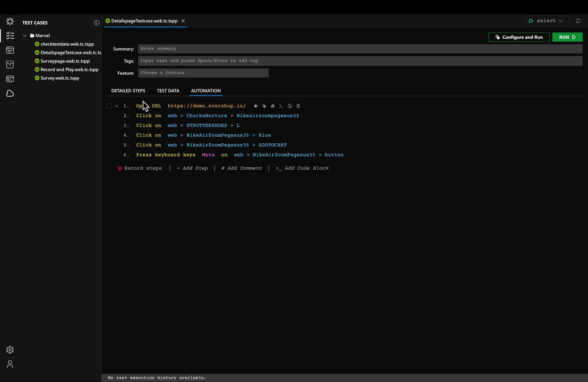Select step 4 element path ending in Blue
The height and width of the screenshot is (382, 588).
219,135
